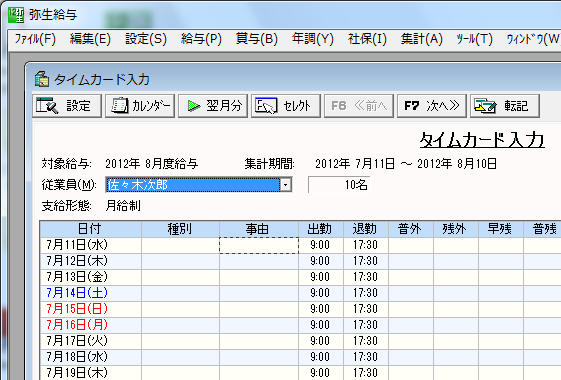Select the 7月19日(木) date cell

point(91,372)
